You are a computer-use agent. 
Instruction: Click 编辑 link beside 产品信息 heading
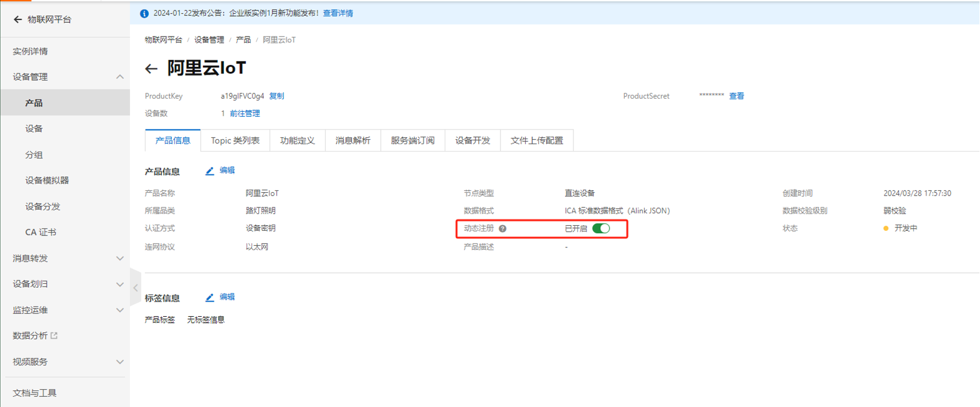[227, 170]
